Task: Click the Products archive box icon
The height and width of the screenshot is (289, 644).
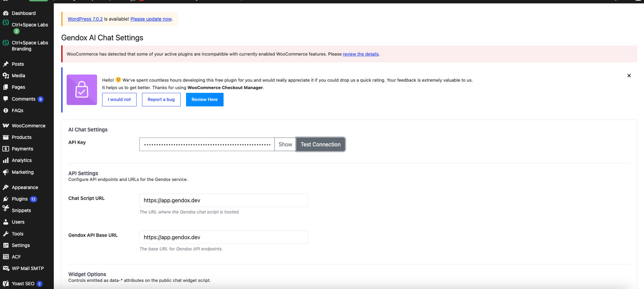Action: [x=6, y=137]
